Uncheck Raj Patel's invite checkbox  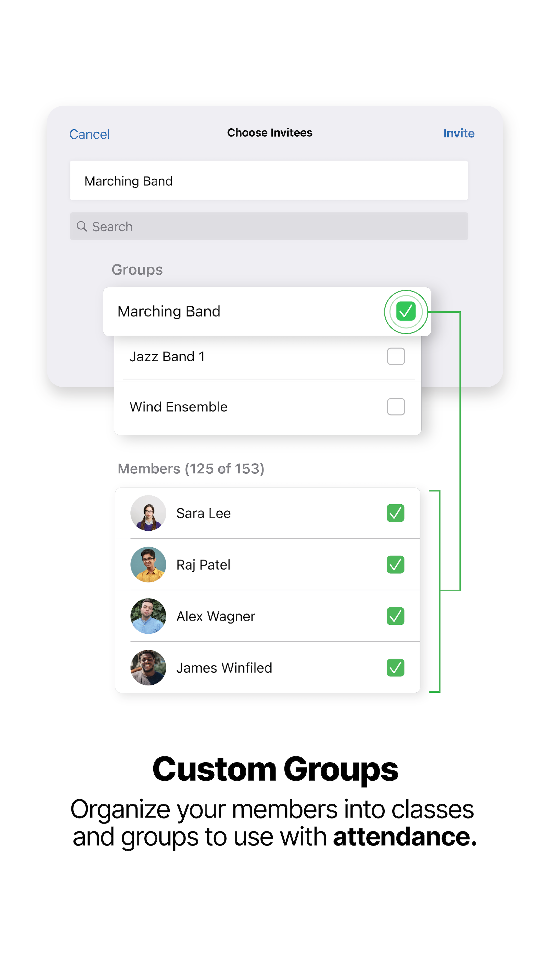pos(395,565)
